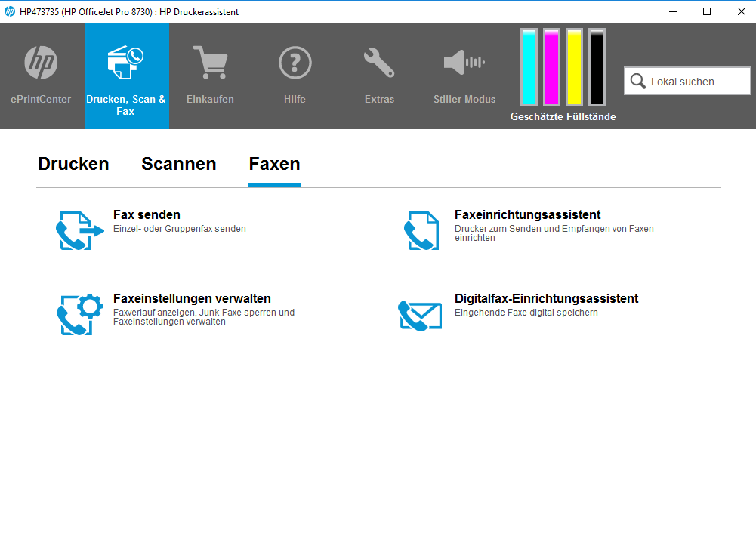Click the magenta ink level bar

(551, 67)
